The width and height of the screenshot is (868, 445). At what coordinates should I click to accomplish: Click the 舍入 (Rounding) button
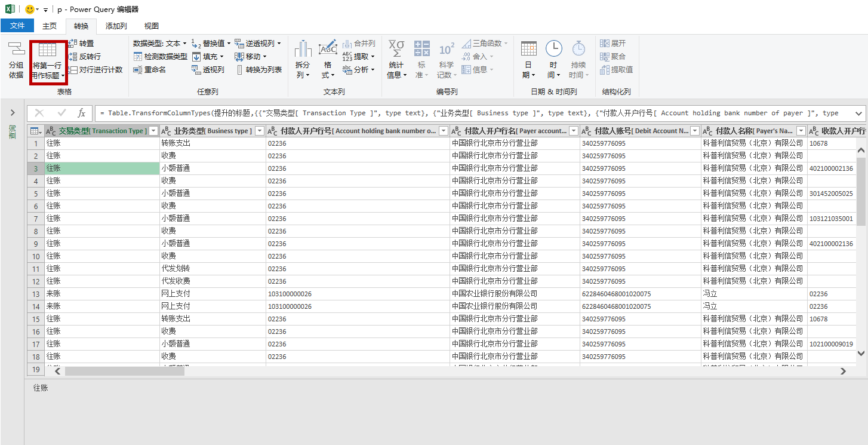[478, 56]
